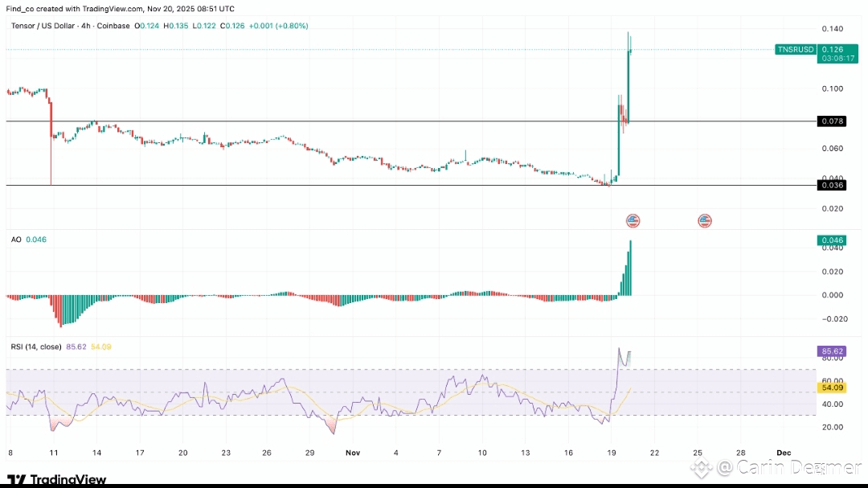The height and width of the screenshot is (488, 868).
Task: Click the Nov label on the time axis
Action: point(353,453)
